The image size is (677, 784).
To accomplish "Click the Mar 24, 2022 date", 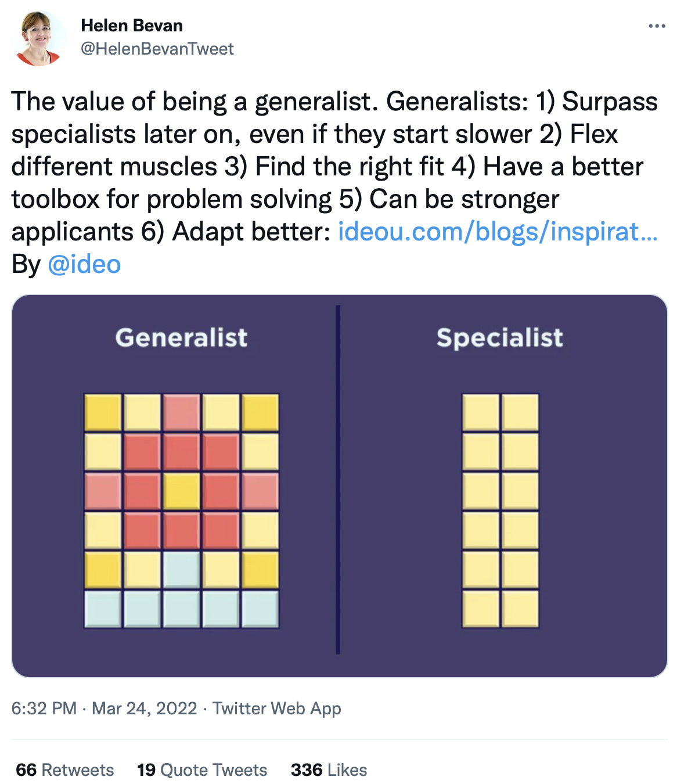I will (x=145, y=709).
